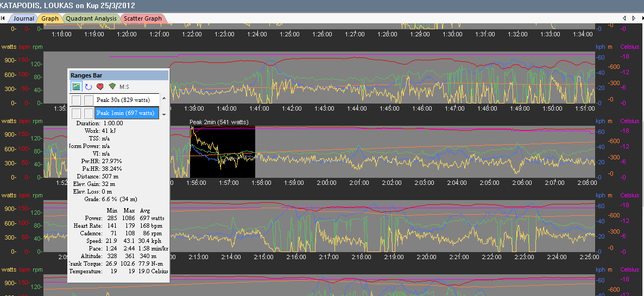
Task: Click the black highlighted Peak 2min graph region
Action: click(223, 152)
